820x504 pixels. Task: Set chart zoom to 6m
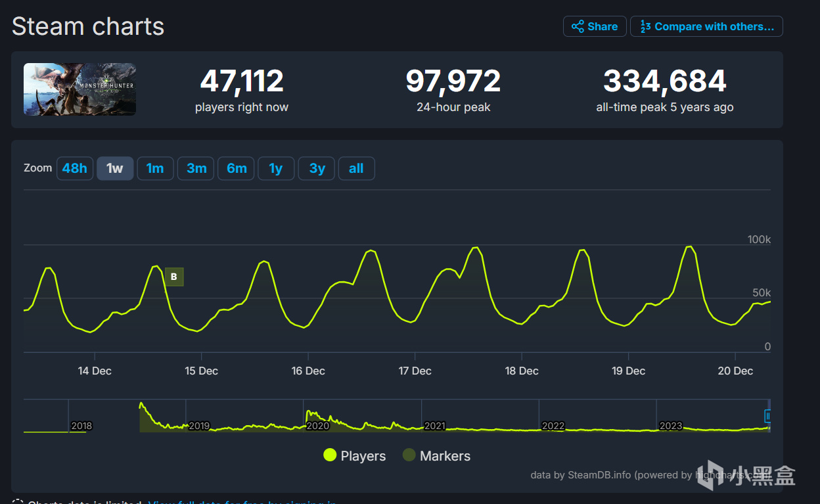coord(236,168)
